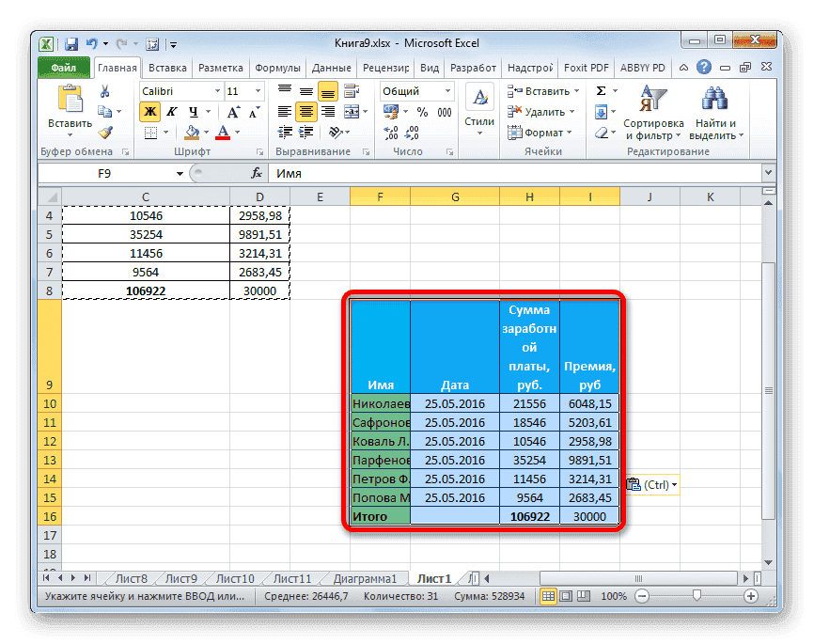The height and width of the screenshot is (644, 814).
Task: Open Найти и выделить binoculars icon
Action: click(x=713, y=97)
